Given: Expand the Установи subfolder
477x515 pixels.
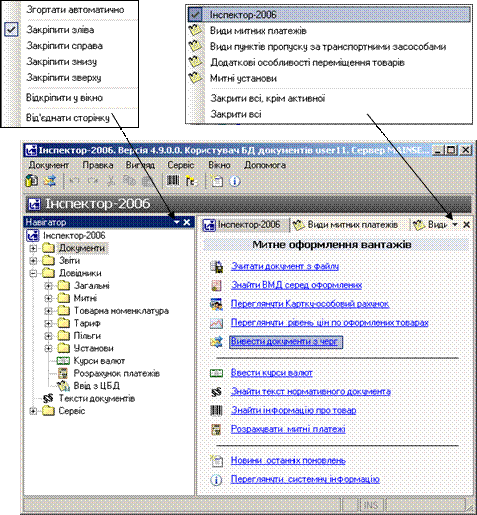Looking at the screenshot, I should coord(48,348).
